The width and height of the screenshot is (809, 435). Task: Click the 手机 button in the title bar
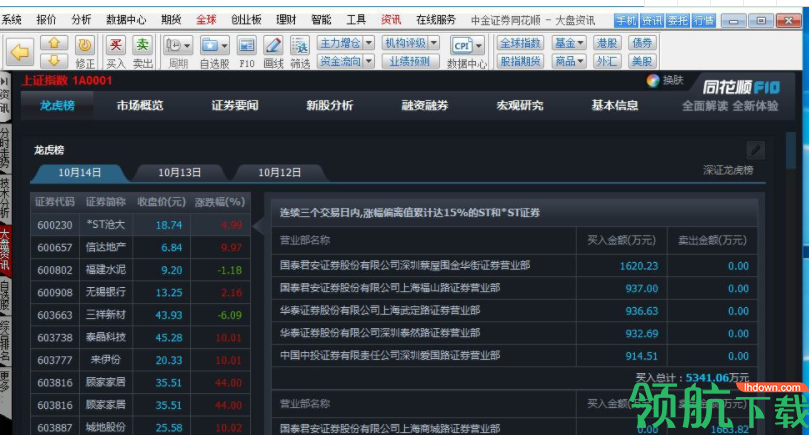click(626, 21)
